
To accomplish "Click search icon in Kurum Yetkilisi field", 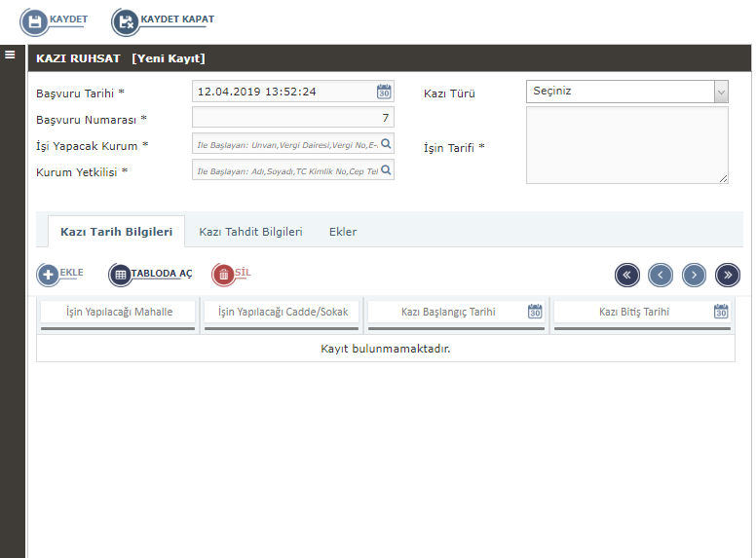I will [x=386, y=170].
